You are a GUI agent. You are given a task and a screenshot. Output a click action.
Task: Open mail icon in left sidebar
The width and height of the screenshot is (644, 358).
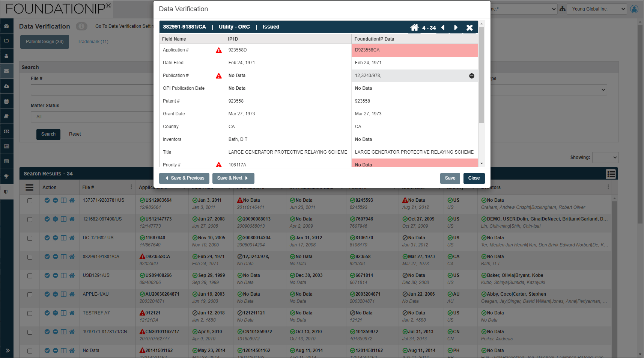pos(6,71)
